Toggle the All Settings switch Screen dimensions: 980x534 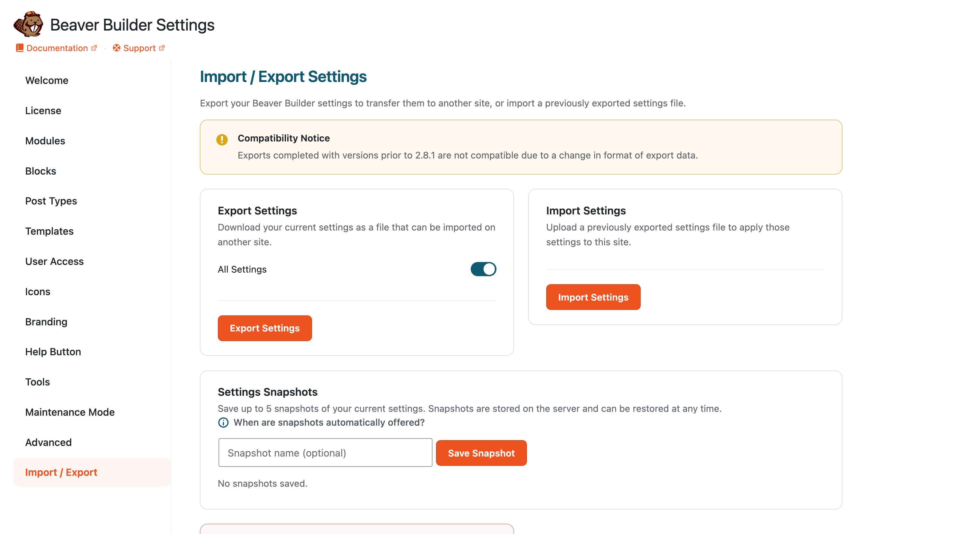pyautogui.click(x=483, y=269)
